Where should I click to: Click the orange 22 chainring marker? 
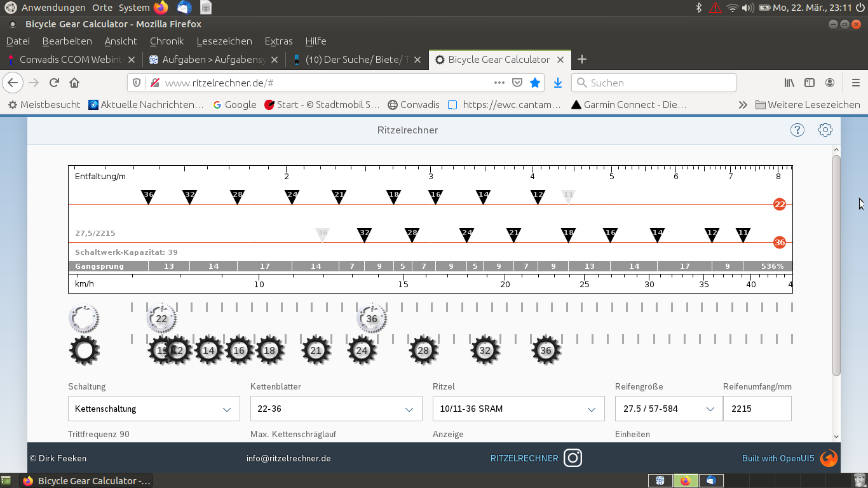(x=780, y=205)
